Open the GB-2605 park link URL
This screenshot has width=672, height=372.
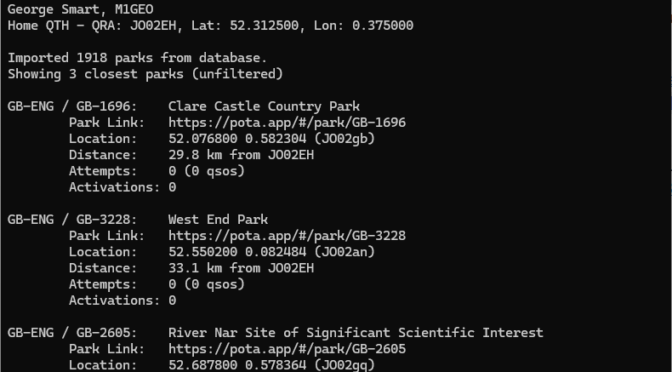[x=287, y=349]
